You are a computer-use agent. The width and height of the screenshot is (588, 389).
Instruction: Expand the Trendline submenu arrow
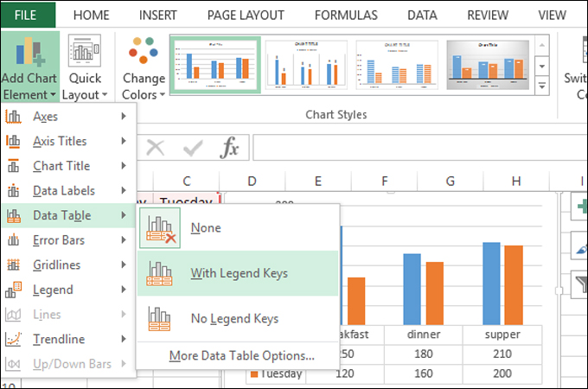click(x=124, y=339)
